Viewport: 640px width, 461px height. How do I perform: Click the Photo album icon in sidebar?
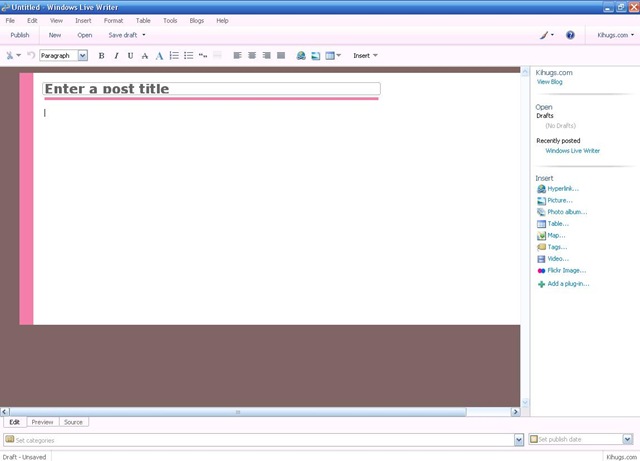(541, 212)
